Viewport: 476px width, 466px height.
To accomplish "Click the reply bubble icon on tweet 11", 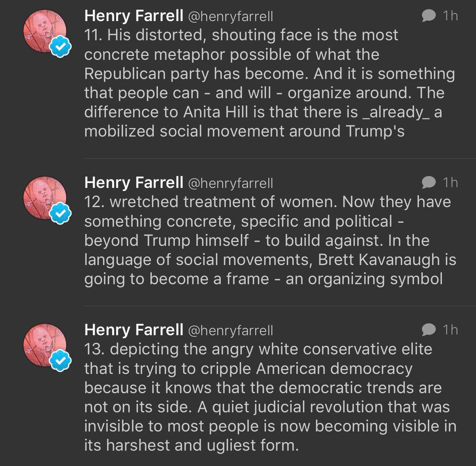I will 428,16.
